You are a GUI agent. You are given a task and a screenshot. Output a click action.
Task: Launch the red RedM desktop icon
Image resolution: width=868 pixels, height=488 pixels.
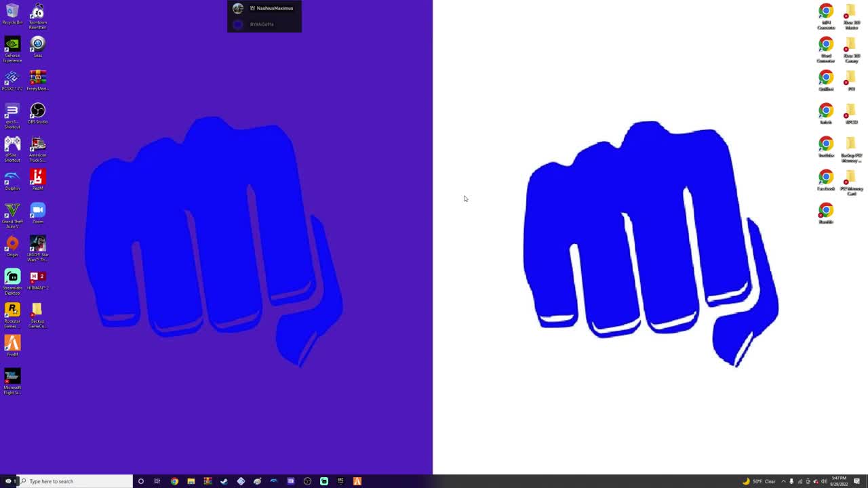37,180
